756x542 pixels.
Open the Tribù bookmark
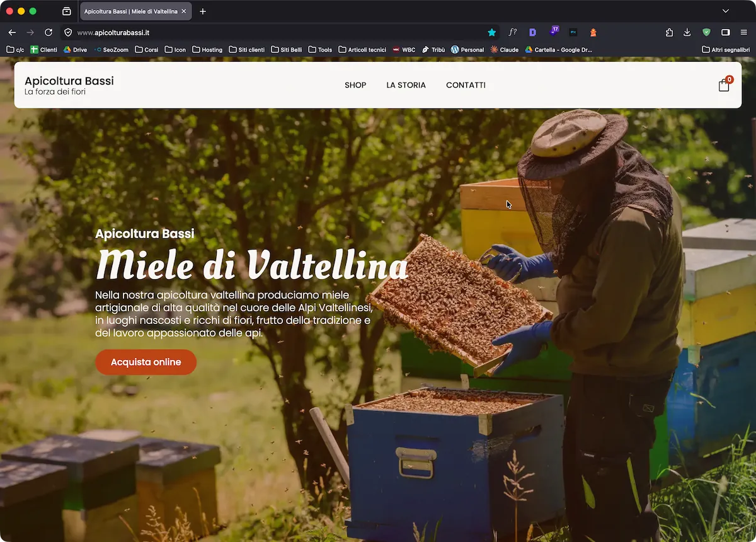point(433,50)
